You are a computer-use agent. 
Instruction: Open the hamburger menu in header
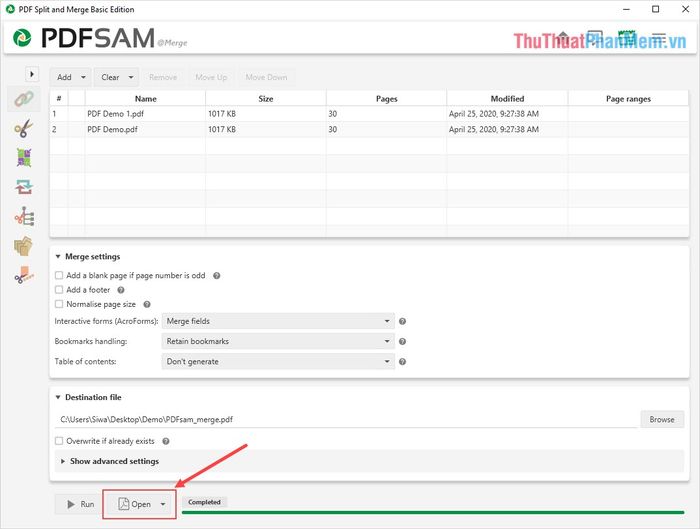pos(658,40)
